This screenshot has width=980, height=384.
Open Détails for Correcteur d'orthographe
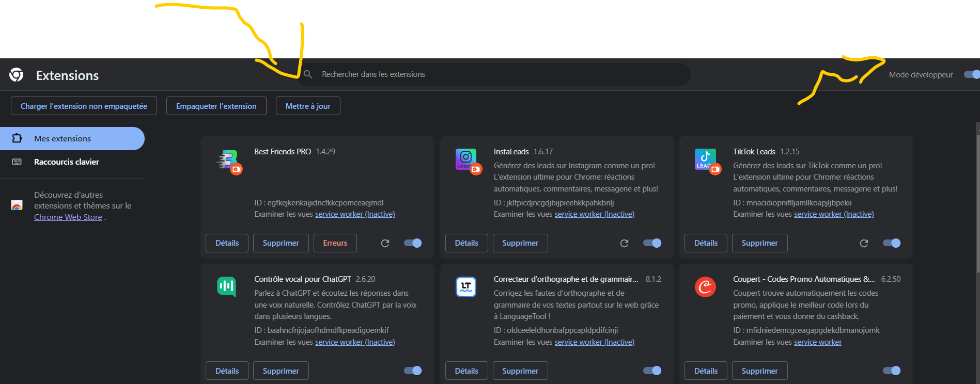point(466,371)
